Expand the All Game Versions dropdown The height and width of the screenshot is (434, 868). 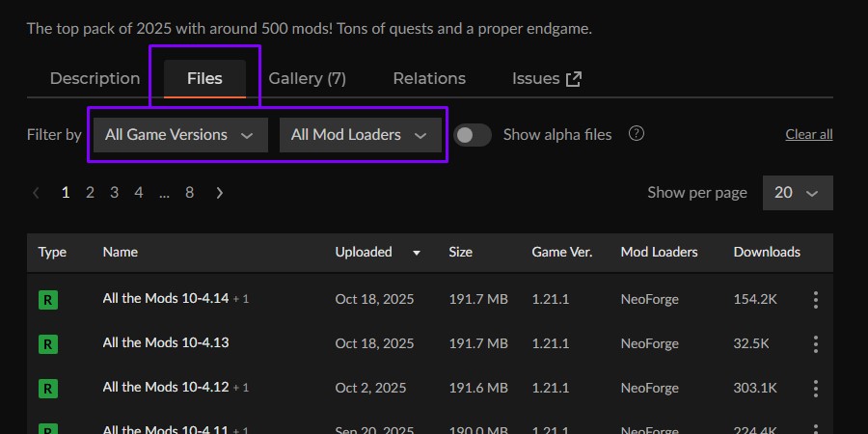point(179,135)
